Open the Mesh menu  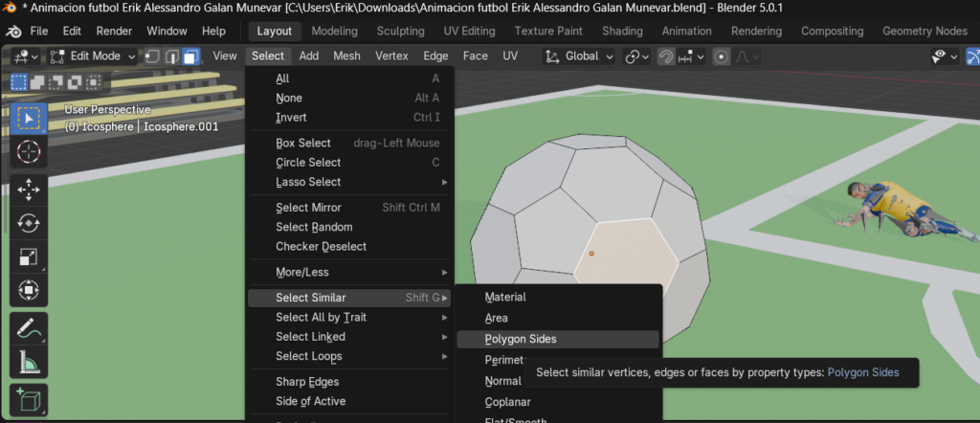click(346, 56)
